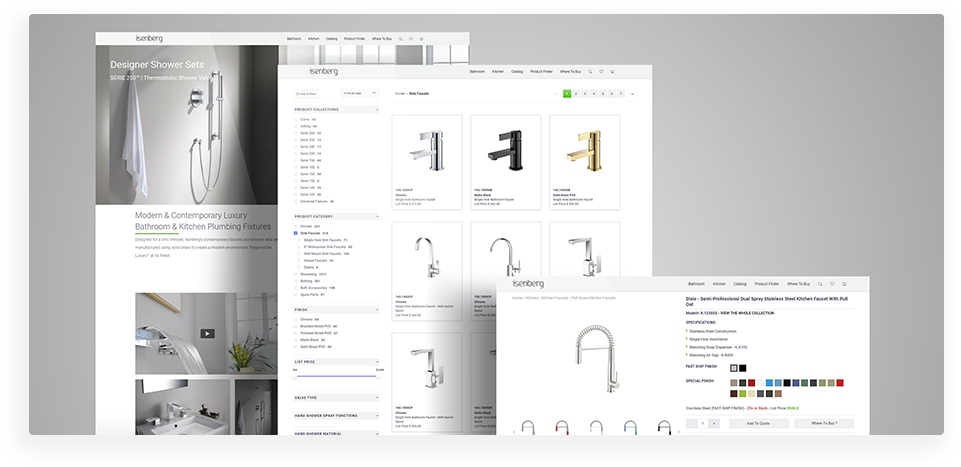The height and width of the screenshot is (467, 961).
Task: Open Product Finder menu on product page
Action: click(767, 284)
